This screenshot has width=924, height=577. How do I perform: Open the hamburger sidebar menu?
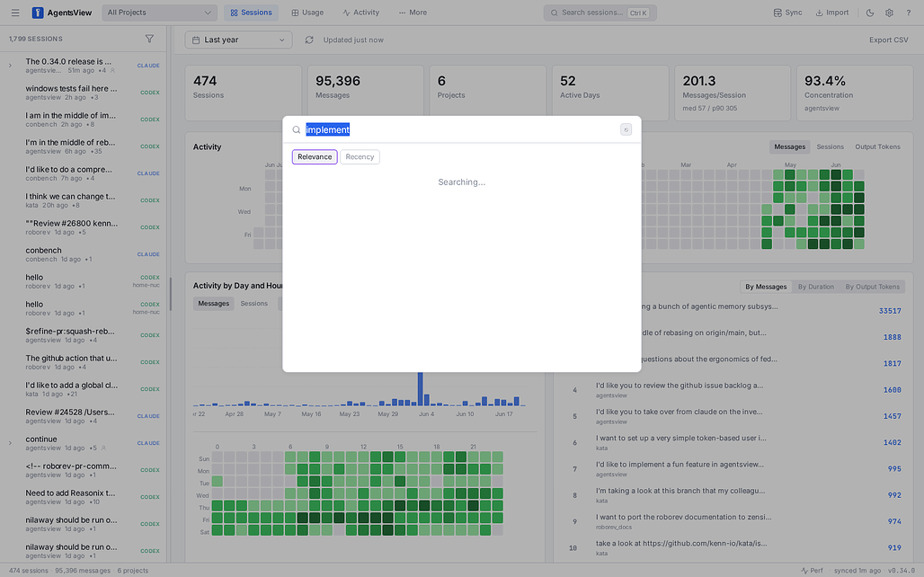[15, 13]
